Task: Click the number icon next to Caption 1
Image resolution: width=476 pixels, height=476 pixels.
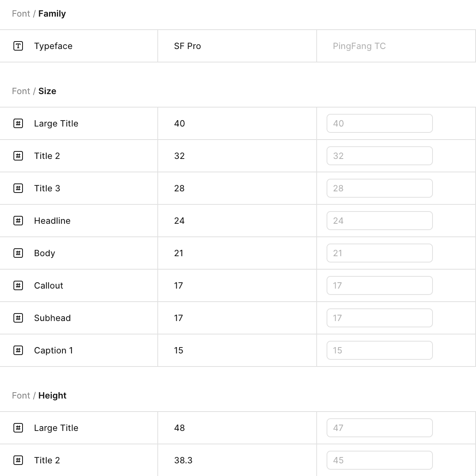Action: (18, 350)
